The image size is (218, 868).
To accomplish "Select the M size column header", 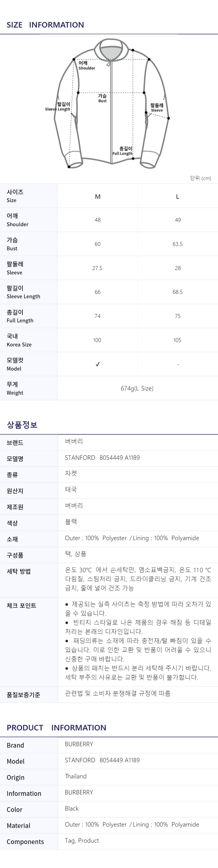I will [98, 196].
